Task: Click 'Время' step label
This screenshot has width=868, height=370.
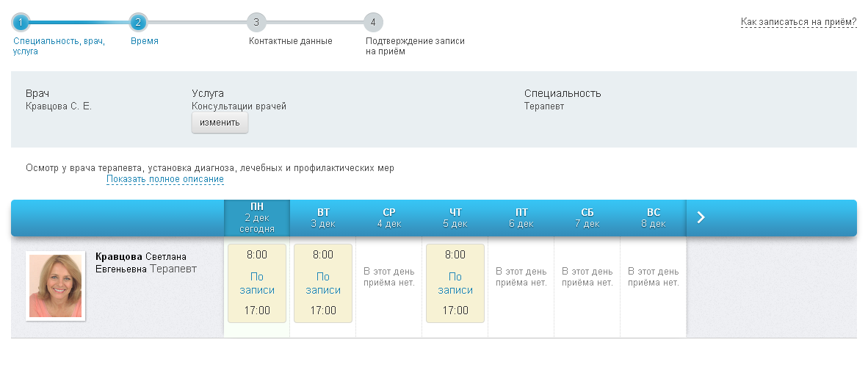Action: [145, 41]
